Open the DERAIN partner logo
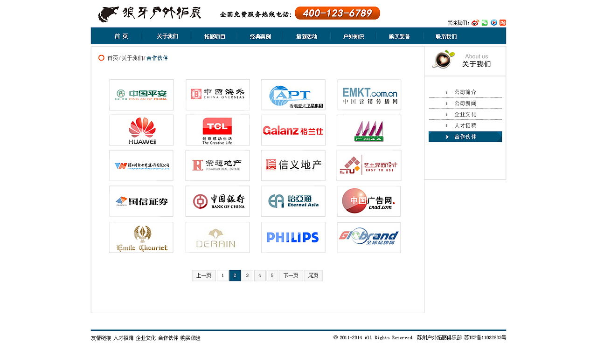Image resolution: width=597 pixels, height=364 pixels. click(218, 237)
